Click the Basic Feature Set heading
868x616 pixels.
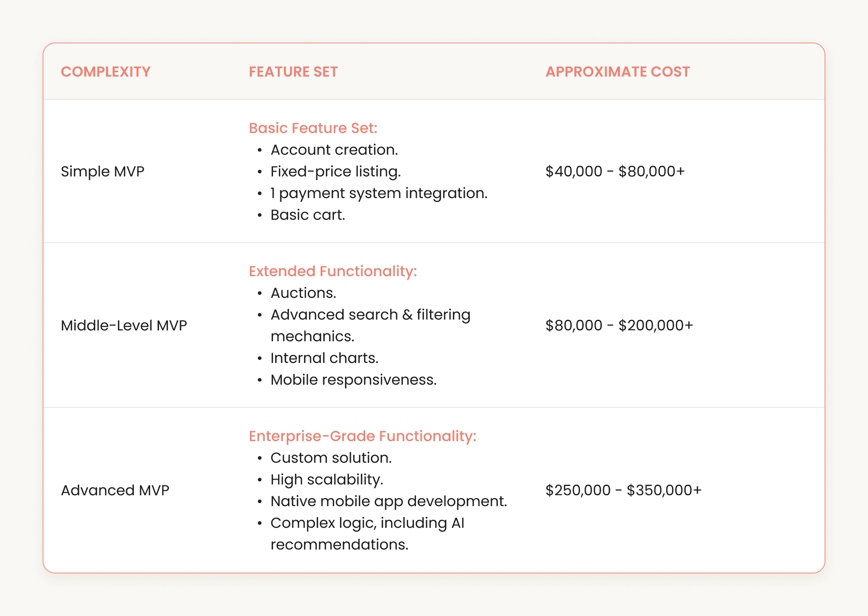coord(313,128)
